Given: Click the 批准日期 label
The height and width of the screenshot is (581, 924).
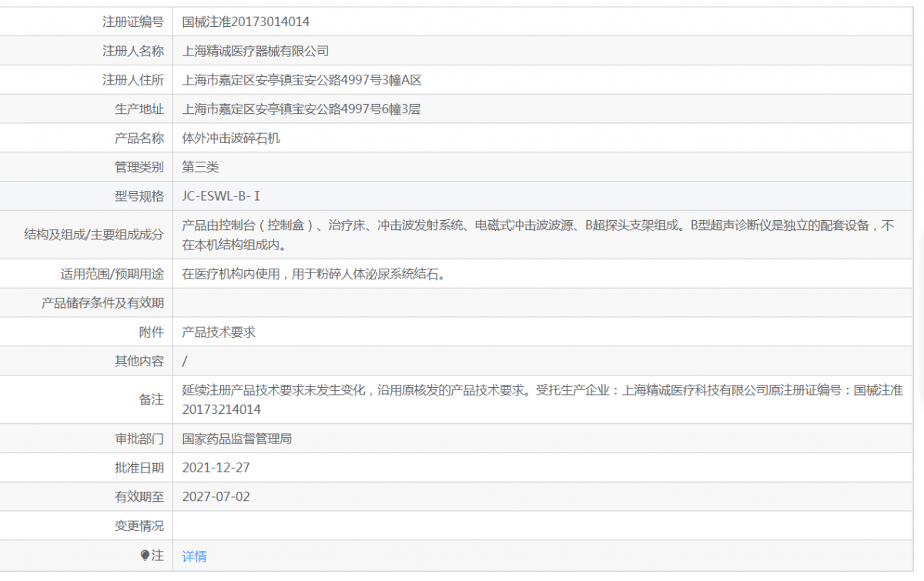Looking at the screenshot, I should (139, 468).
